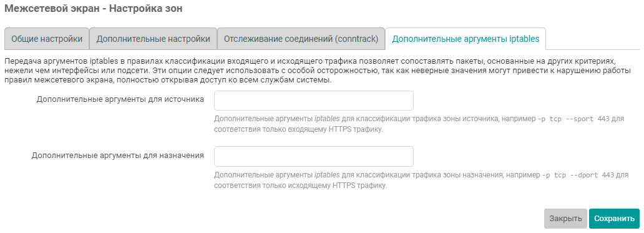Select the Отслеживание соединений (conntrack) tab
This screenshot has width=644, height=233.
[301, 39]
